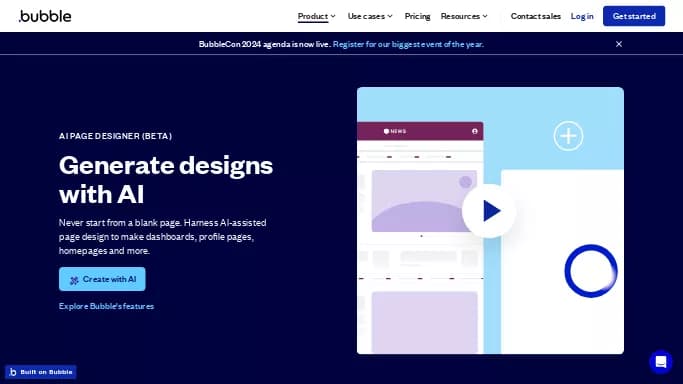Click the plus circle icon in video preview
Image resolution: width=683 pixels, height=384 pixels.
point(568,136)
